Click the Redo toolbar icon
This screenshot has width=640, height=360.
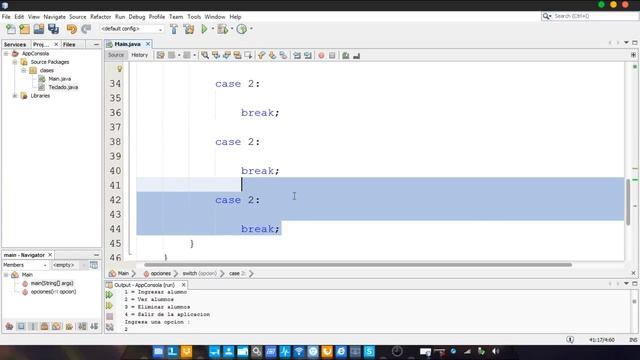86,29
